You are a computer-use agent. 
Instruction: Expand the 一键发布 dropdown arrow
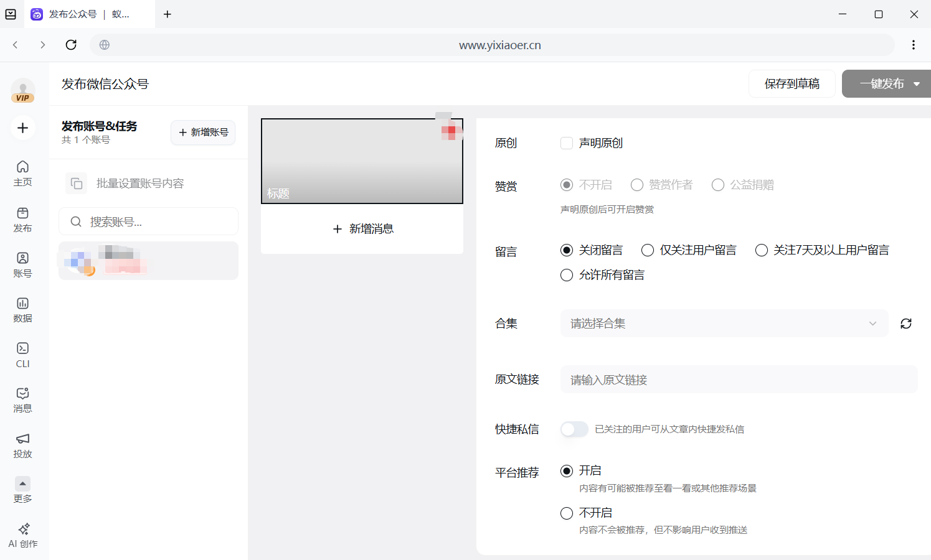tap(917, 84)
